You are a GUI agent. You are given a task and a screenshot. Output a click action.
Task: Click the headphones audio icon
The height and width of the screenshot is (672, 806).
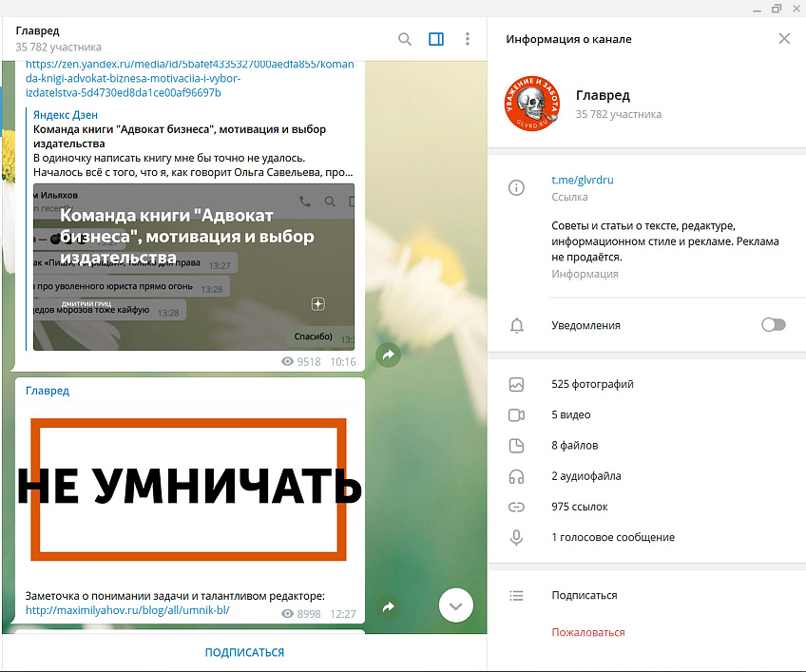517,476
